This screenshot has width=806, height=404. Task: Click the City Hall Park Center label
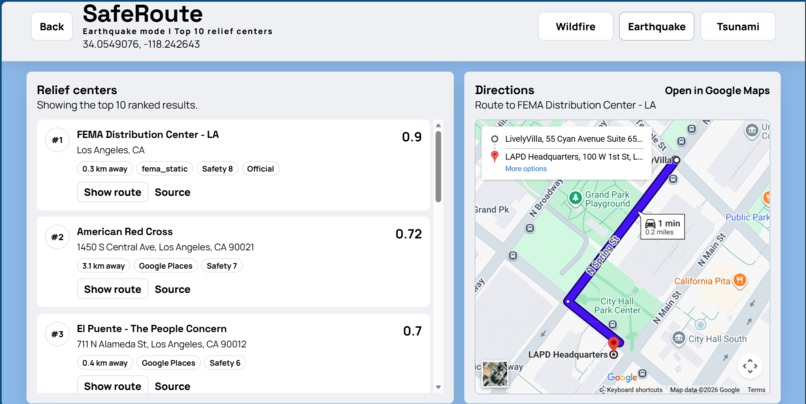tap(617, 305)
